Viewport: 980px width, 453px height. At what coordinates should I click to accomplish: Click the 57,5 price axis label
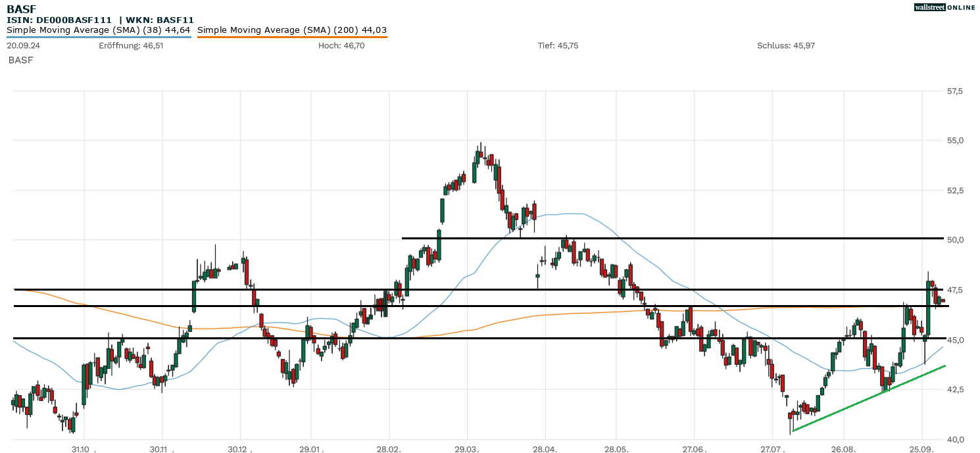[x=954, y=91]
